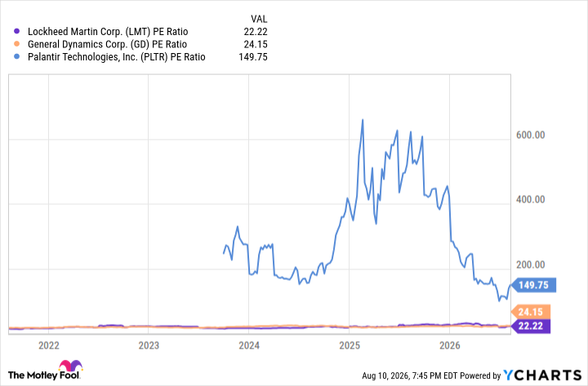Click the purple Lockheed Martin legend dot

(x=16, y=32)
